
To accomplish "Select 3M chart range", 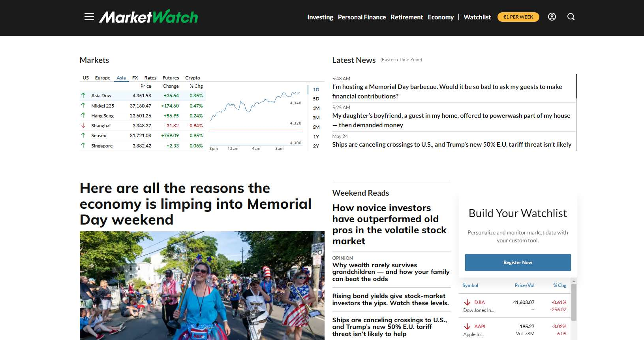I will 316,118.
